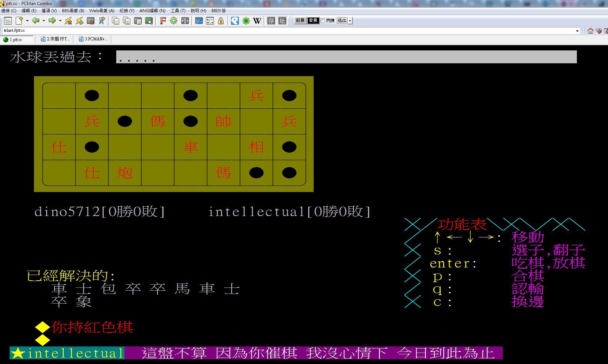The image size is (608, 364).
Task: Click the add-to-favorites star bookmark icon
Action: [102, 21]
